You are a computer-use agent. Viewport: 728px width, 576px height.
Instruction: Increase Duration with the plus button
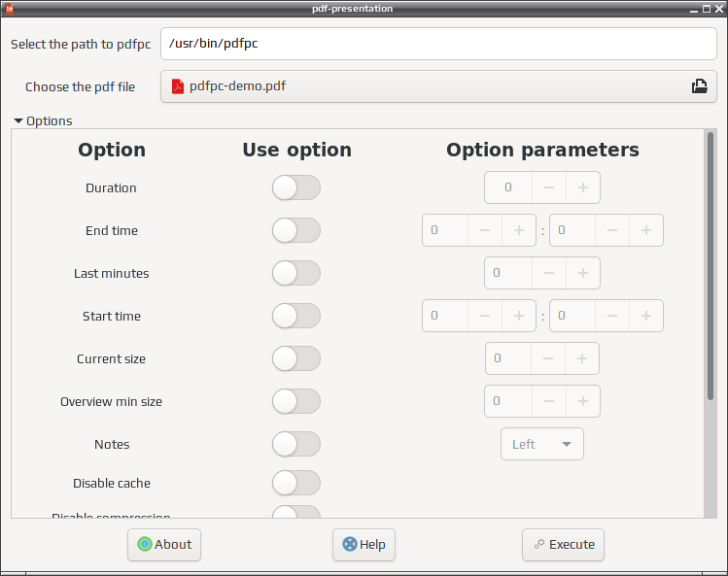point(583,187)
